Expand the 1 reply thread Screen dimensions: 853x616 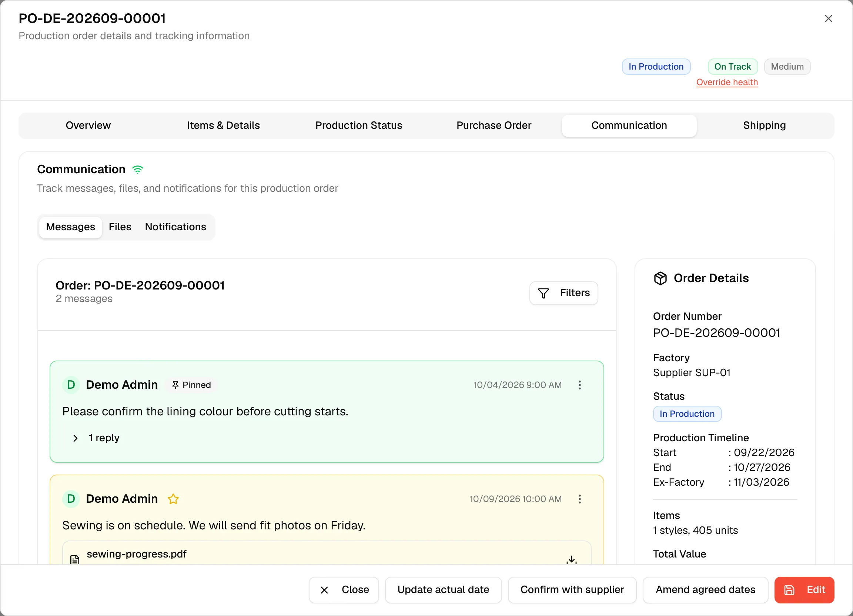pos(96,438)
